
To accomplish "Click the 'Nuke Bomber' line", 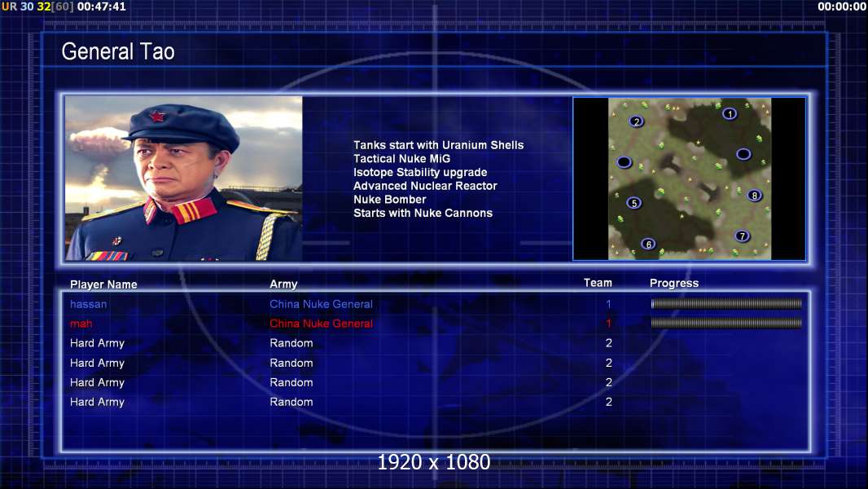I will tap(390, 200).
